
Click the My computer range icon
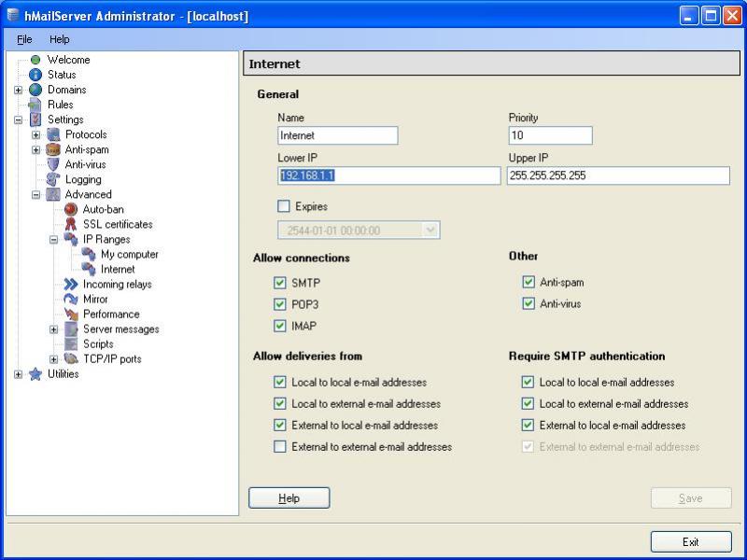coord(89,254)
